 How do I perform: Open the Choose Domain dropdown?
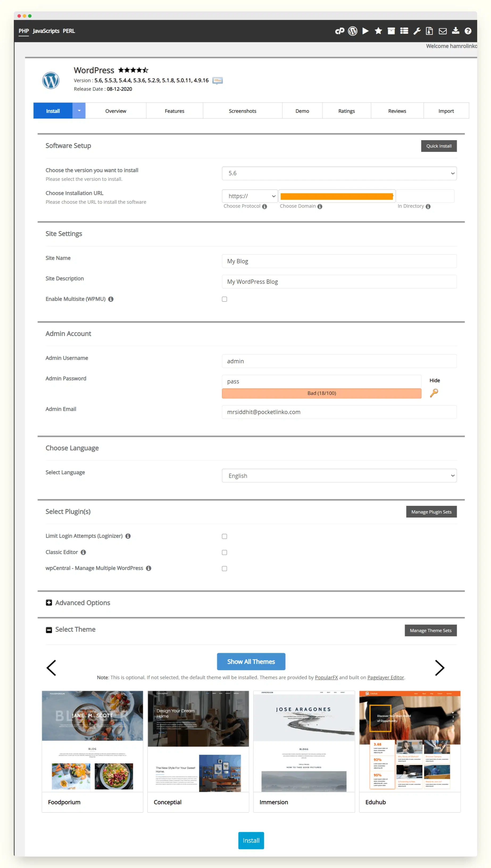tap(337, 196)
